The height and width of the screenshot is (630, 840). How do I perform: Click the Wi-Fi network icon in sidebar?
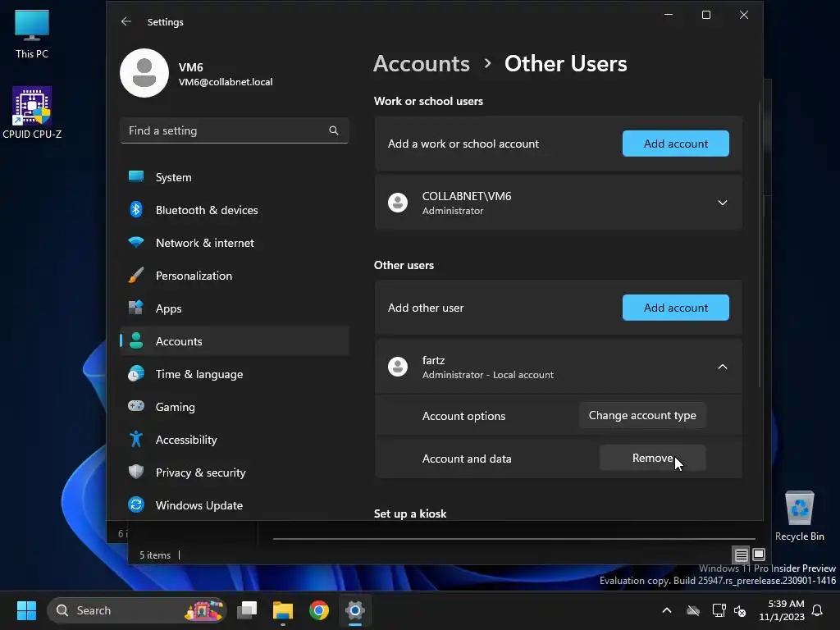[x=136, y=242]
